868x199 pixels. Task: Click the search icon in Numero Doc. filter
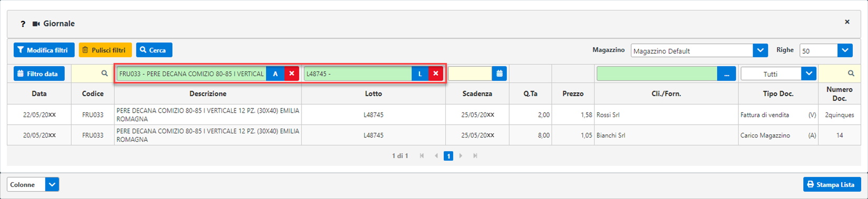click(851, 74)
